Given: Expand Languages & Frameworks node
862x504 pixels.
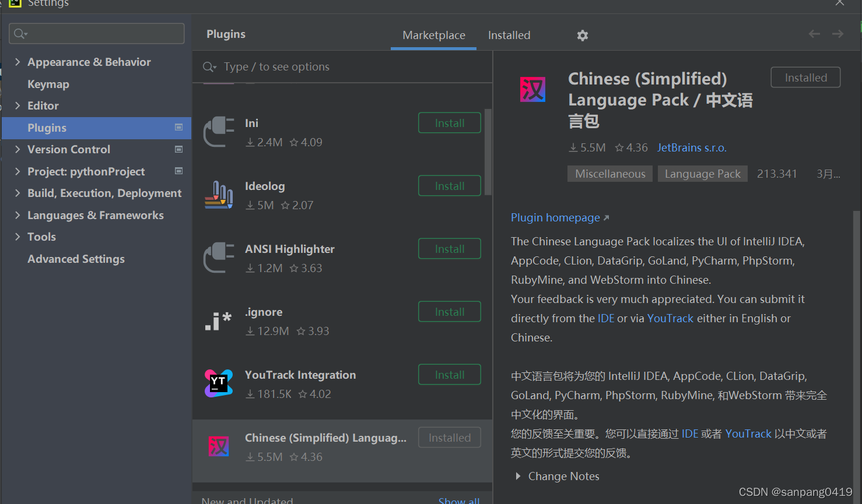Looking at the screenshot, I should [17, 215].
